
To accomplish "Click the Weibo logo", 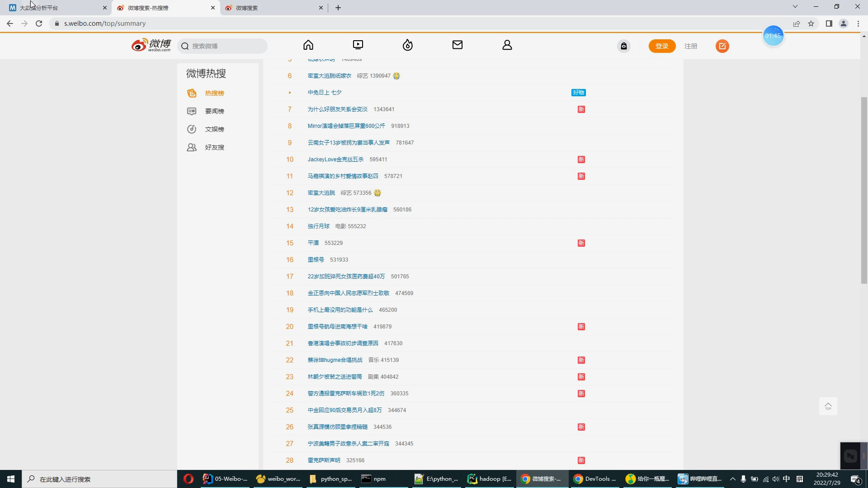I will pyautogui.click(x=151, y=45).
